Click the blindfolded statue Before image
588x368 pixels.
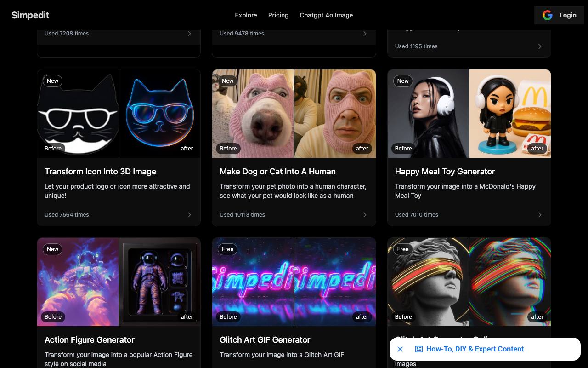click(428, 282)
